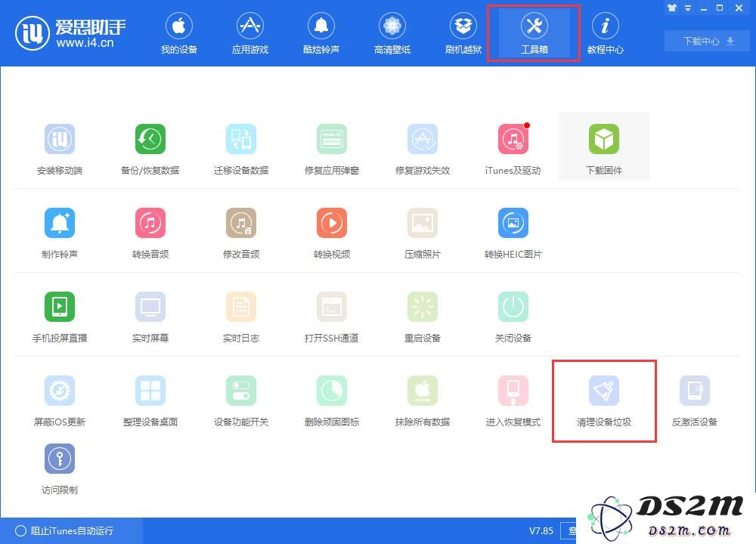The width and height of the screenshot is (756, 544).
Task: Open iTunes及驱动 tool
Action: coord(513,150)
